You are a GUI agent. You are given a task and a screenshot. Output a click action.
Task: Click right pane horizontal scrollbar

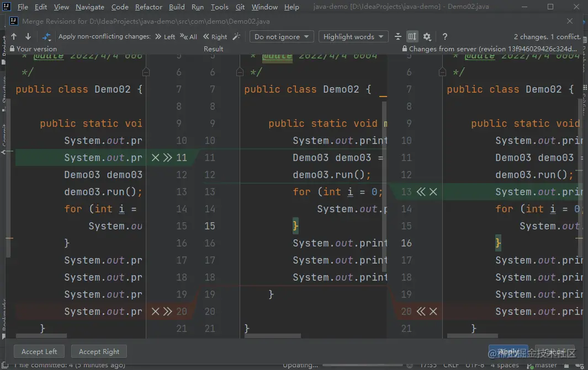pyautogui.click(x=473, y=336)
